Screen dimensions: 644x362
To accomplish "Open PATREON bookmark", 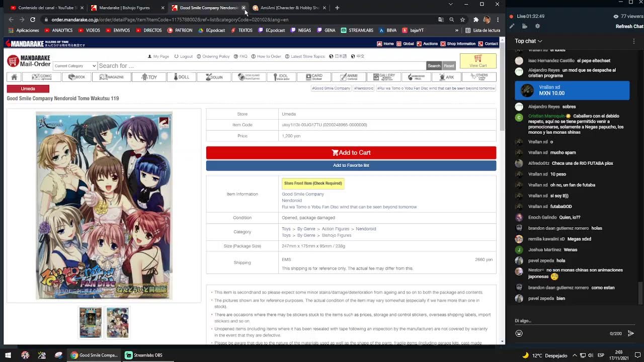I will point(180,30).
